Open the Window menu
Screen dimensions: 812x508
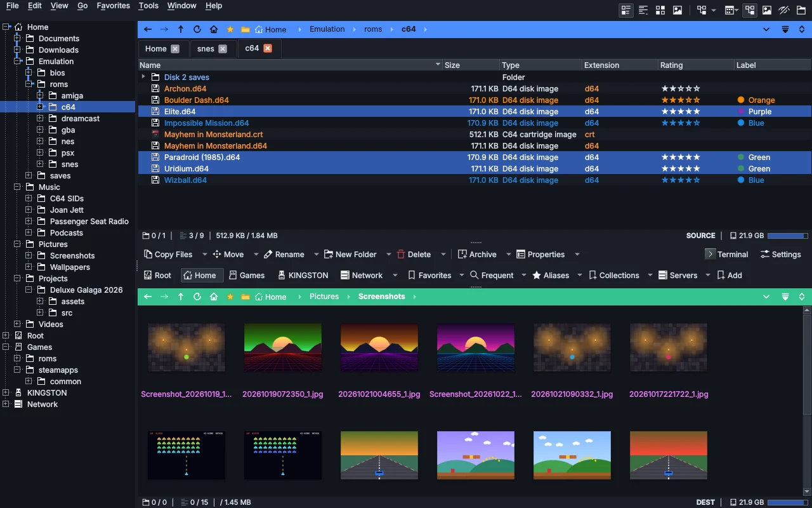[182, 6]
